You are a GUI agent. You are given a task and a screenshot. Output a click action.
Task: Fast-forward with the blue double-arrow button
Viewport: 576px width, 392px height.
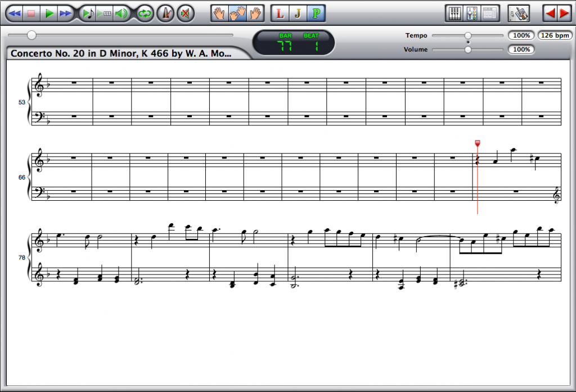coord(66,13)
